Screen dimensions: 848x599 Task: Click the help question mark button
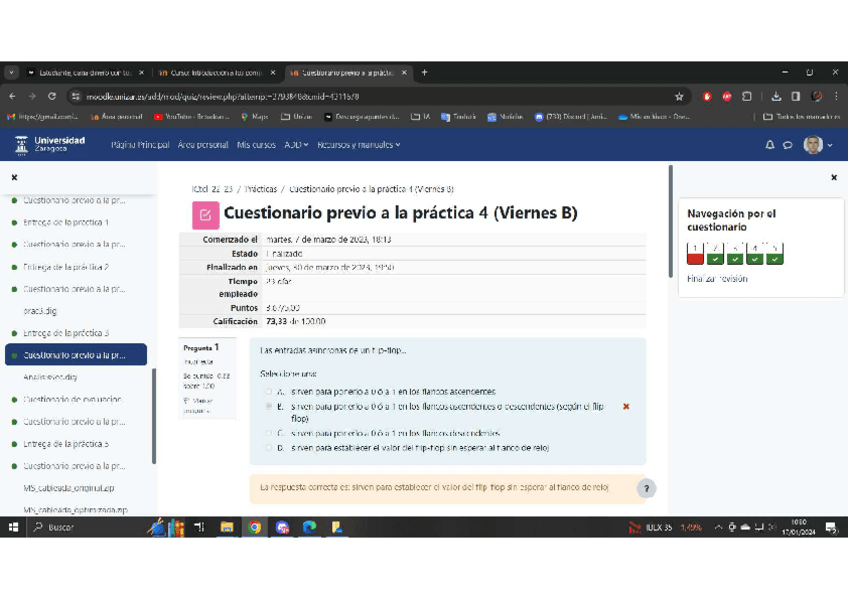coord(646,488)
